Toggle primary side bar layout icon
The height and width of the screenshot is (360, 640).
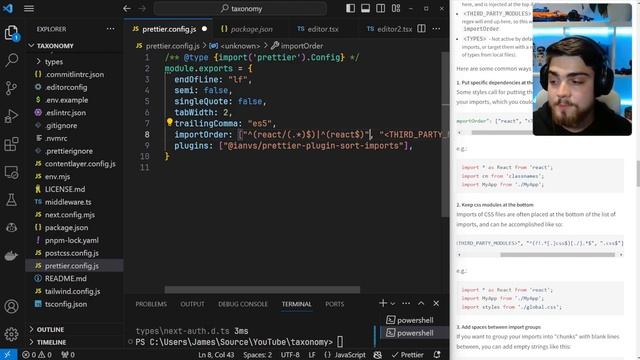tap(350, 9)
